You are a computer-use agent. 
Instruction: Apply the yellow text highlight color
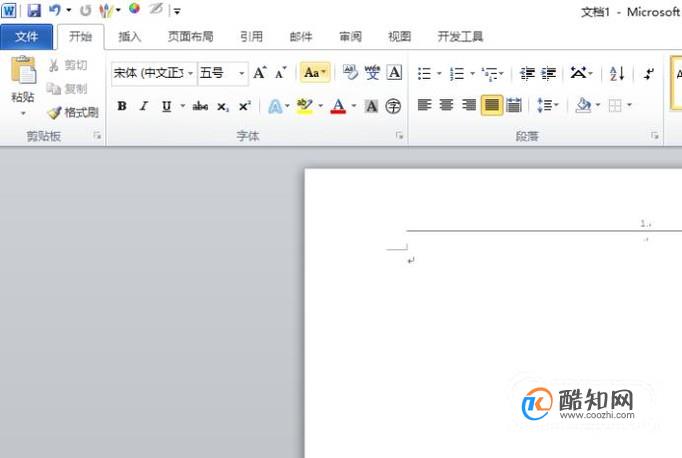tap(305, 106)
